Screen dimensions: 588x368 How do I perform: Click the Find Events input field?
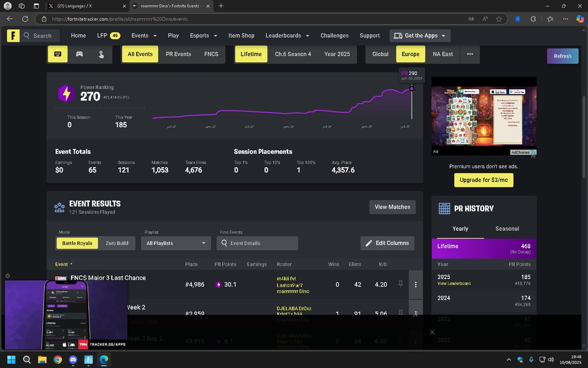(x=257, y=243)
